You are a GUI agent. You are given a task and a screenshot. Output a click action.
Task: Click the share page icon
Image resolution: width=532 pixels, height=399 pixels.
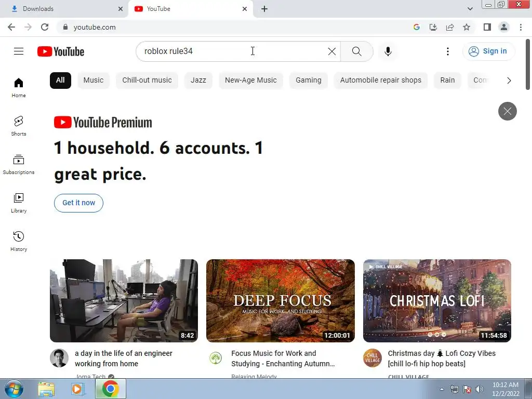click(x=450, y=27)
